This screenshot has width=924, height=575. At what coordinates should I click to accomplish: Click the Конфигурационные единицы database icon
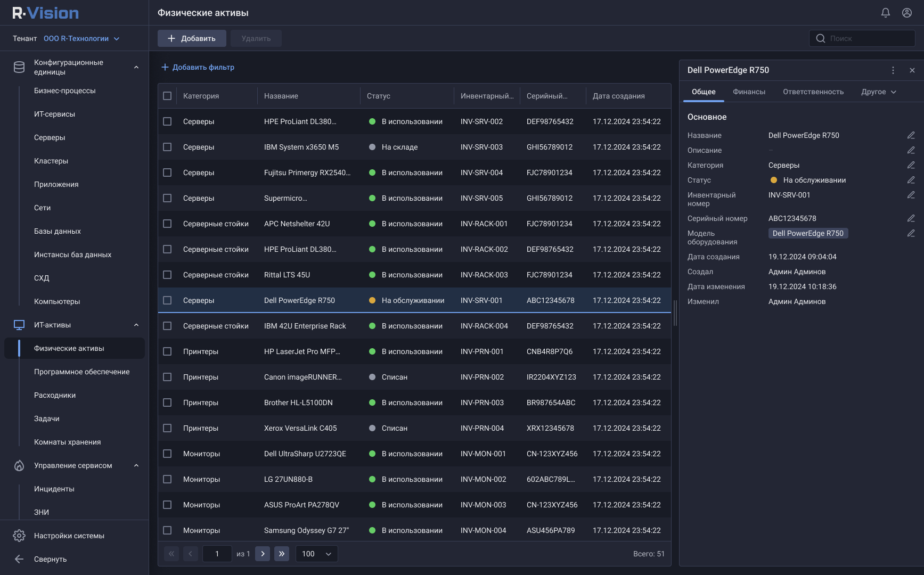(x=19, y=67)
